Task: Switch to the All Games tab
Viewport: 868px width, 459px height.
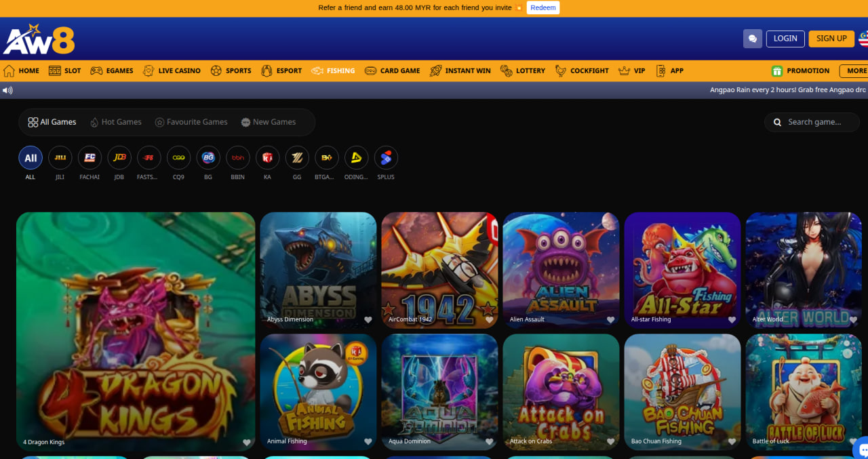Action: coord(52,122)
